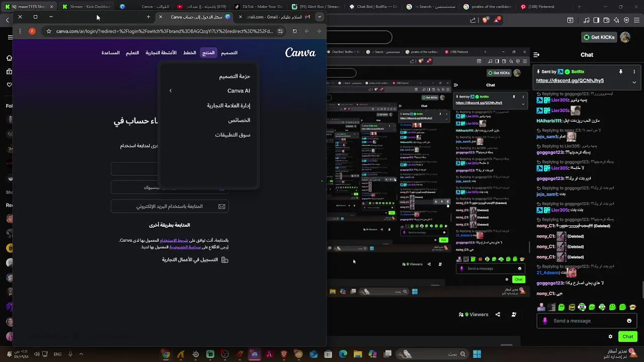Click the Get KICKs button

coord(599,37)
